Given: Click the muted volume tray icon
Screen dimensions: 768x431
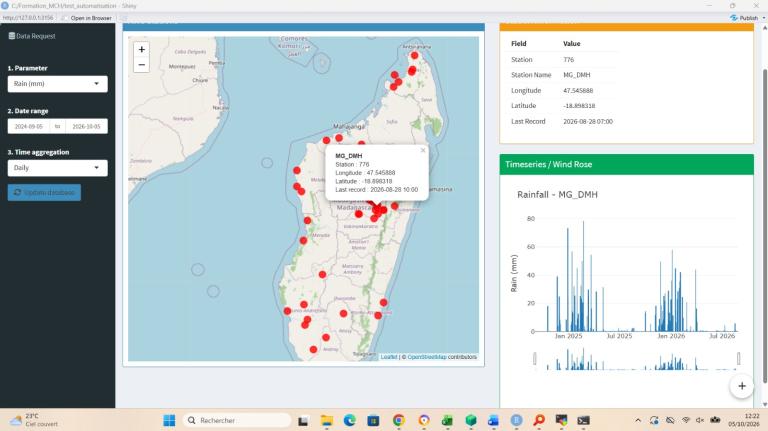Looking at the screenshot, I should tap(700, 420).
